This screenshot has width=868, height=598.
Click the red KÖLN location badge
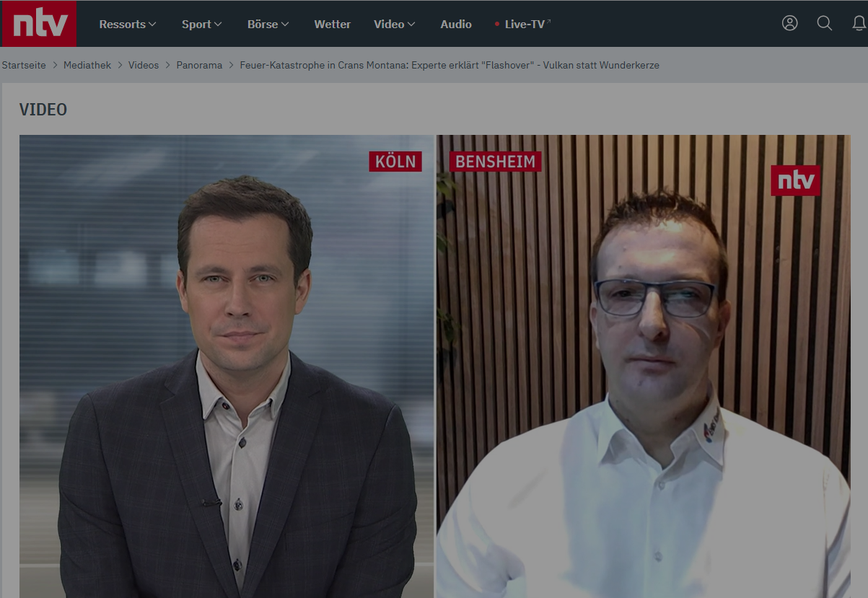(x=395, y=161)
